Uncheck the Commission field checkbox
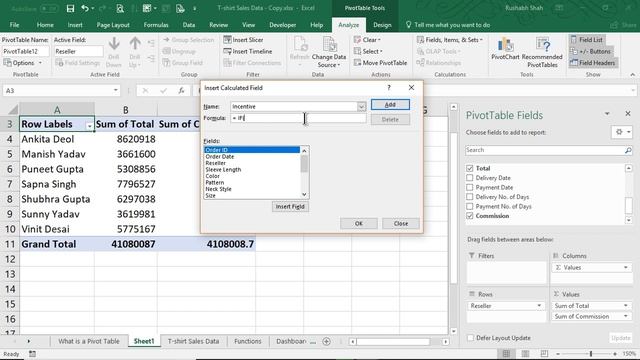Image resolution: width=640 pixels, height=360 pixels. (469, 216)
